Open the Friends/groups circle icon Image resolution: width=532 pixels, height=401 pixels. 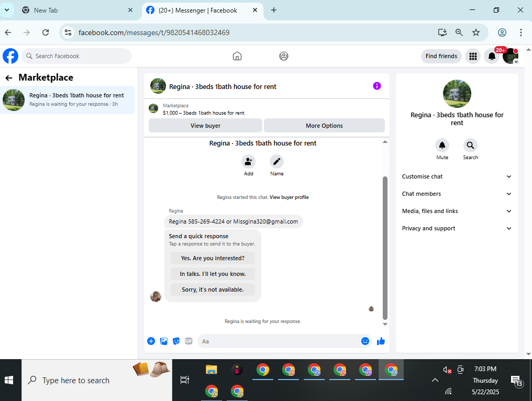tap(284, 56)
